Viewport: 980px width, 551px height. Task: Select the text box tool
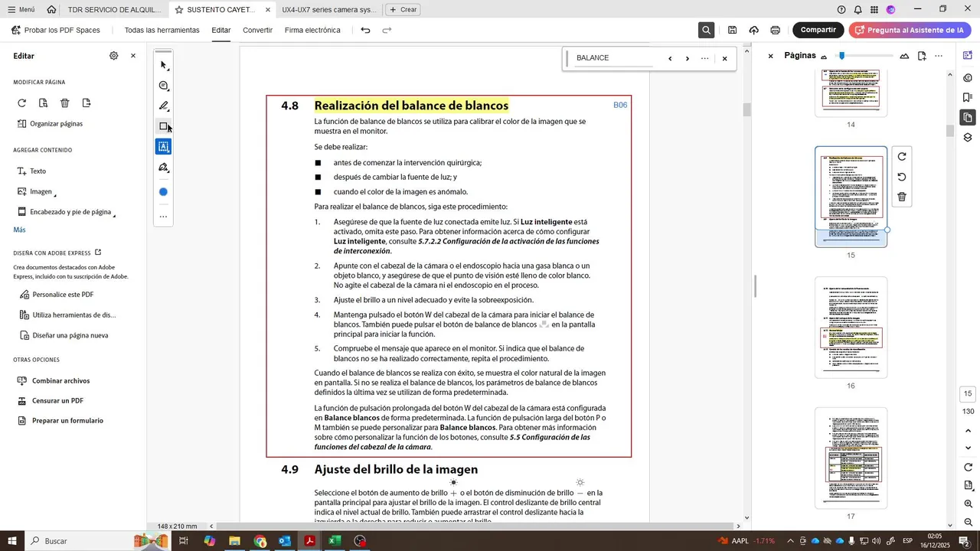163,147
